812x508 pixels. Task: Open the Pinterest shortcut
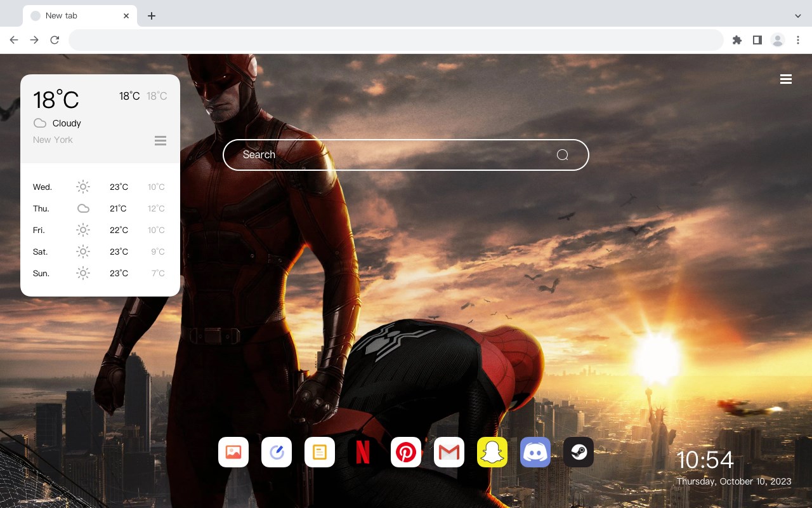(406, 452)
